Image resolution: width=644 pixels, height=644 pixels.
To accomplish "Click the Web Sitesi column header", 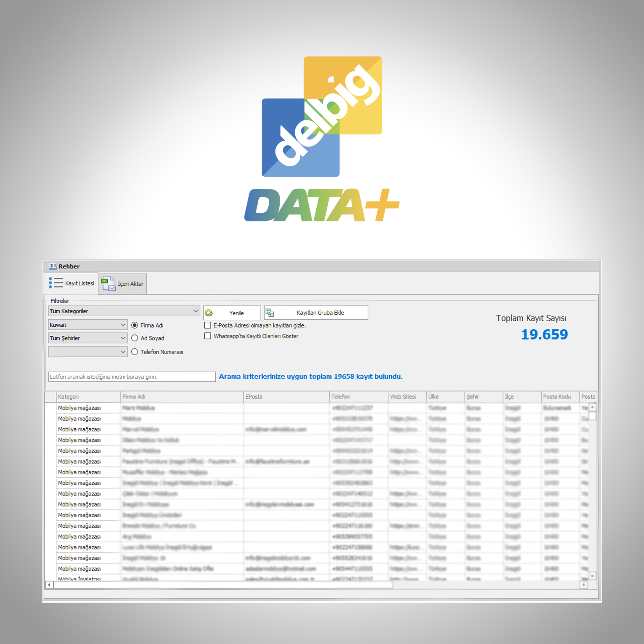I will pos(407,396).
